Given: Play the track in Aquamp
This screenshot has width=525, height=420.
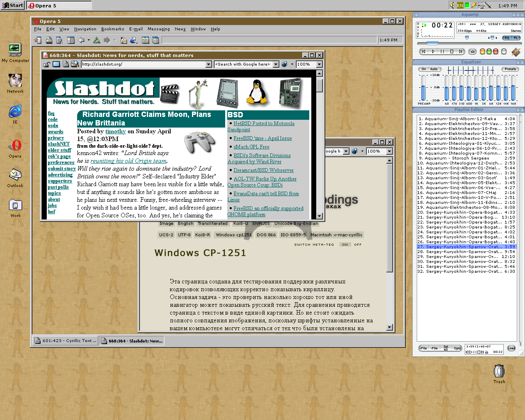Looking at the screenshot, I should click(433, 52).
